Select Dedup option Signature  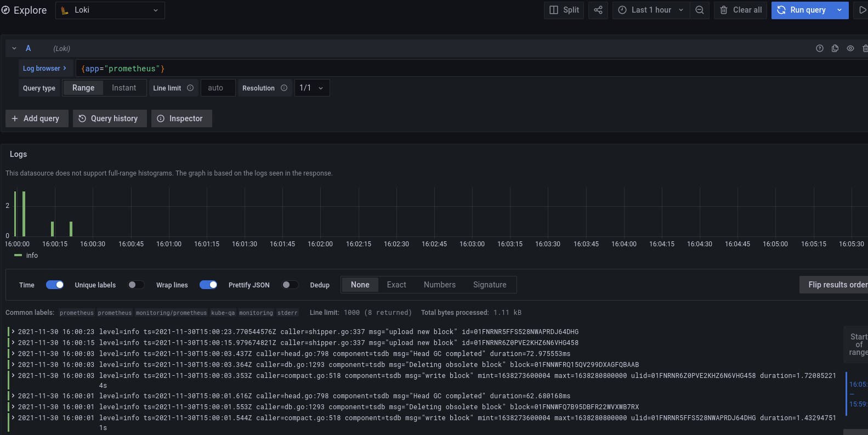pyautogui.click(x=490, y=285)
